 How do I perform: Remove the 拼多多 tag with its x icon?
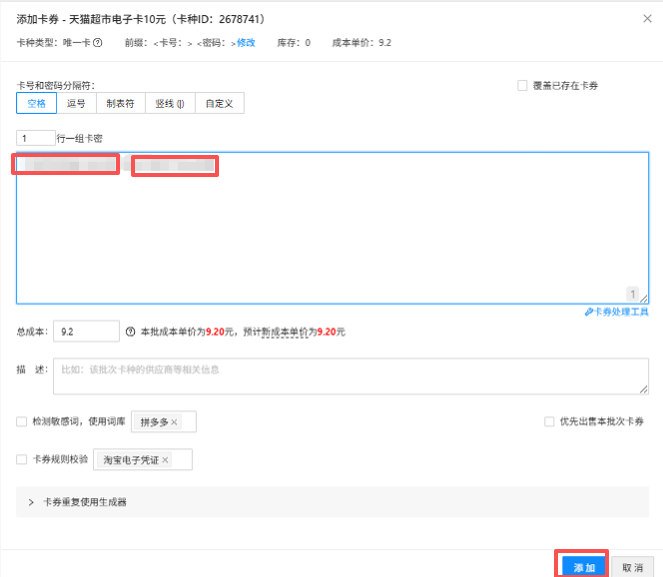click(x=174, y=423)
